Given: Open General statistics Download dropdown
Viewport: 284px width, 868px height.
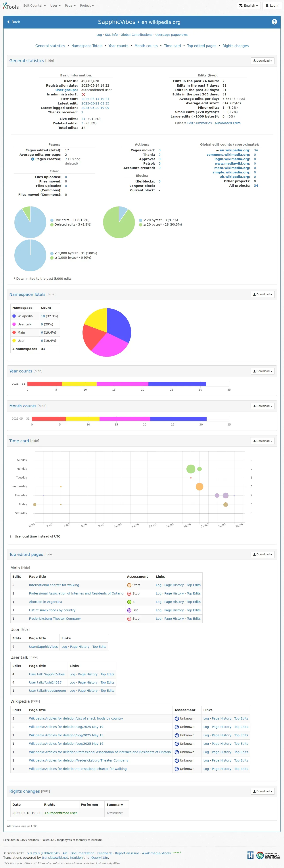Looking at the screenshot, I should coord(262,61).
